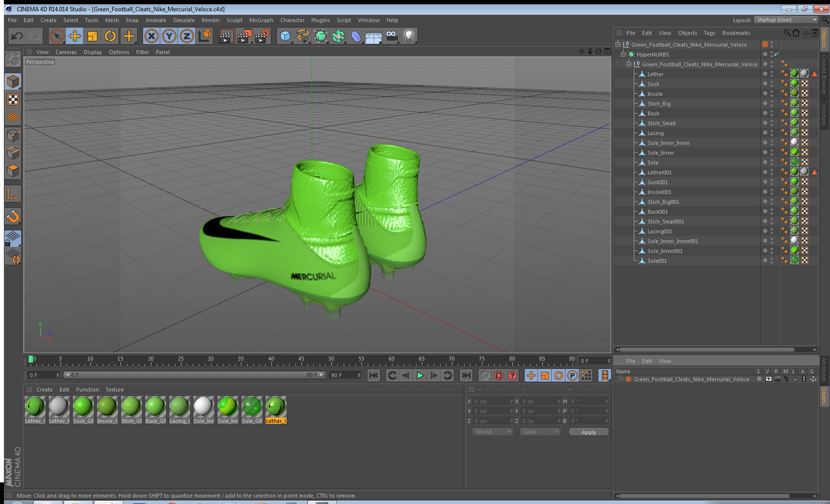Add a Cube primitive object
Screen dimensions: 830x504
285,36
